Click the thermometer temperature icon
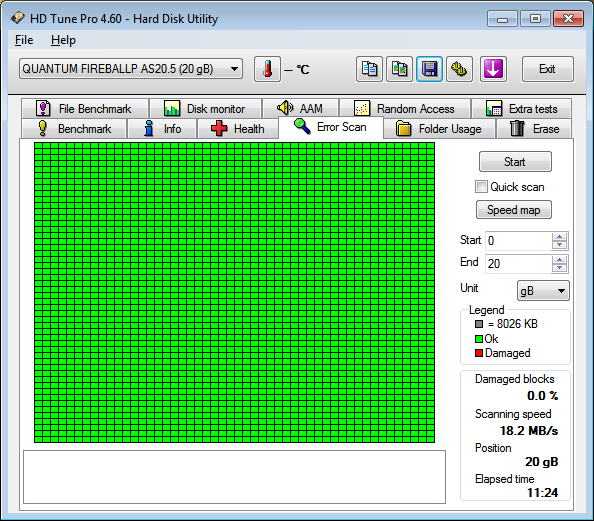Viewport: 594px width, 521px height. click(x=267, y=69)
